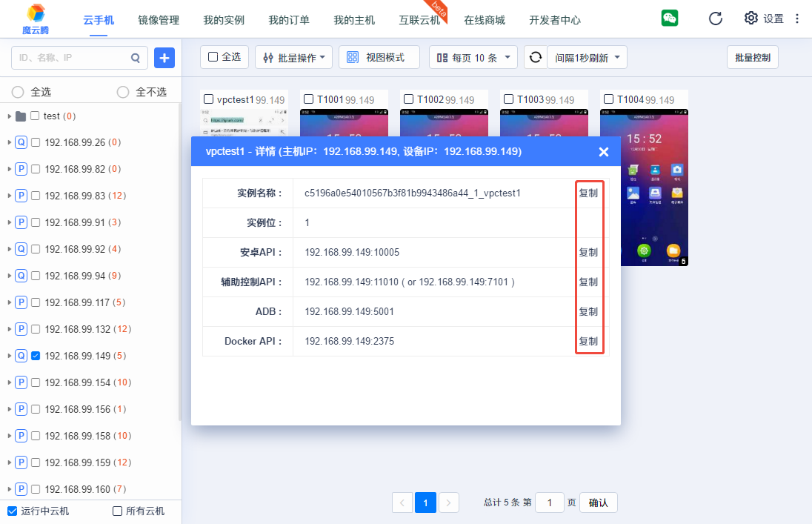
Task: Click the WeChat icon in header
Action: tap(670, 19)
